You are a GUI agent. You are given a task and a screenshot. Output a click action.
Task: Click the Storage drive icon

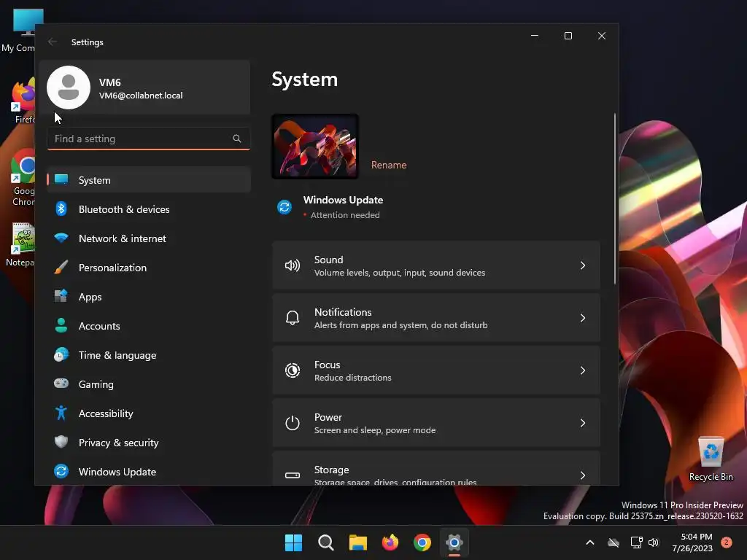point(292,475)
